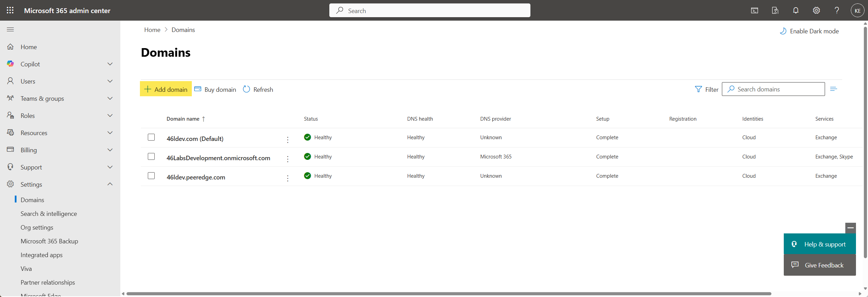Expand the Copilot menu chevron
Screen dimensions: 868x297
110,64
